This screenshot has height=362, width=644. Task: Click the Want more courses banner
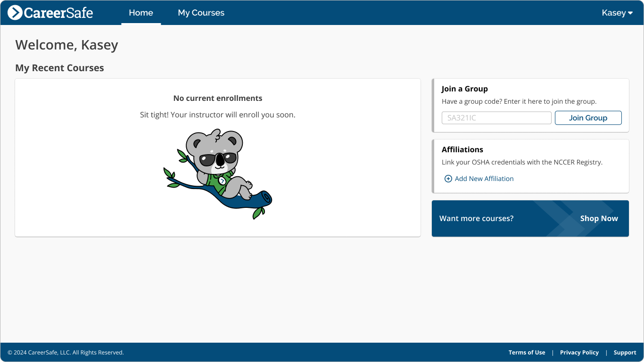tap(477, 218)
